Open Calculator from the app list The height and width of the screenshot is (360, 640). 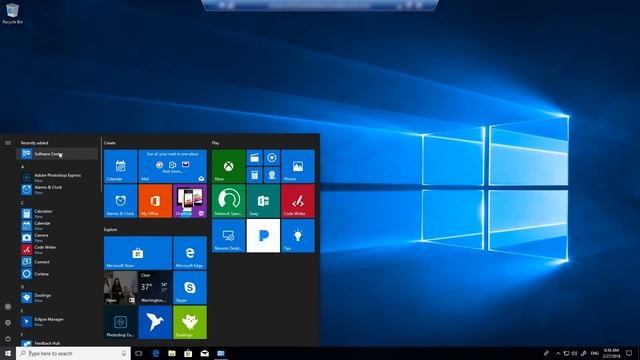pyautogui.click(x=57, y=213)
